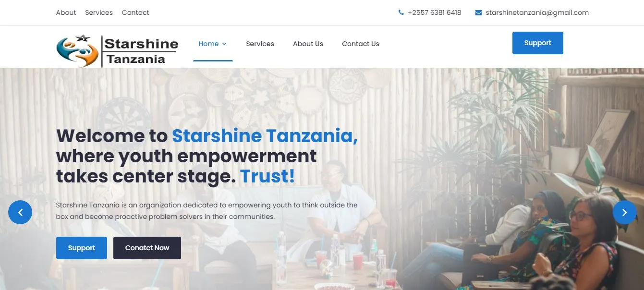Screen dimensions: 644x290
Task: Open Services in the main navigation
Action: [260, 44]
